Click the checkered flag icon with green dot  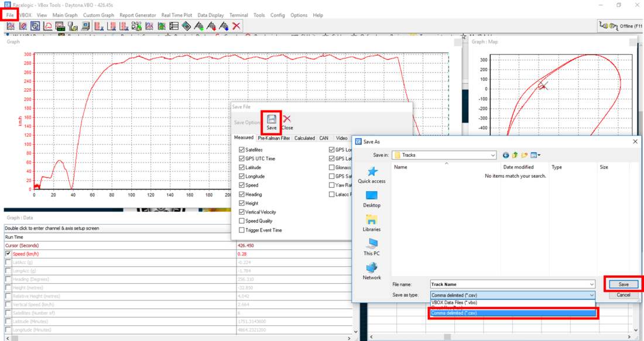(x=199, y=26)
